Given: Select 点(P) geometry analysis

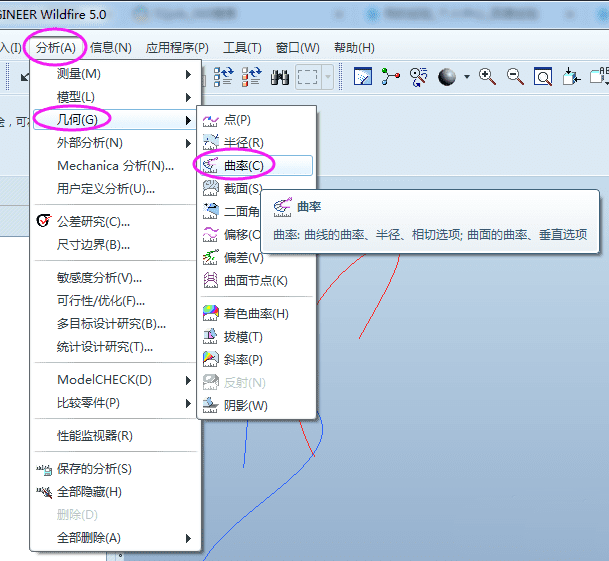Looking at the screenshot, I should click(x=256, y=120).
